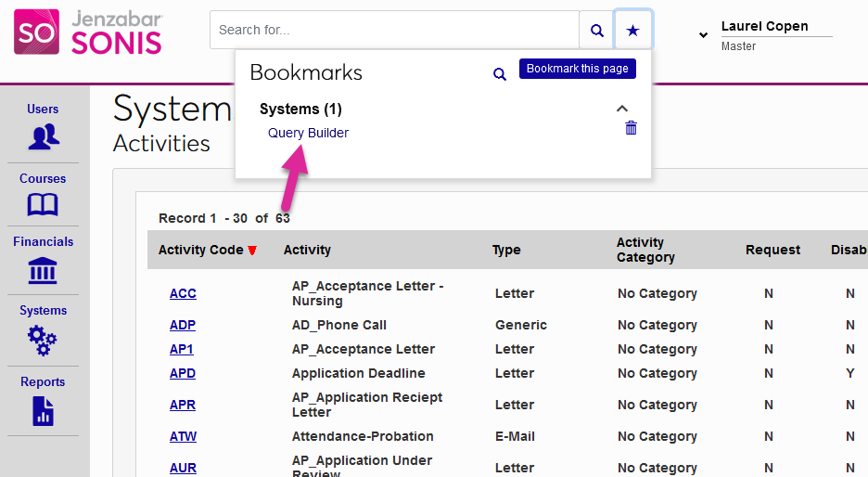The image size is (868, 477).
Task: Click 'AP_Acceptance Letter - Nursing' cell
Action: 367,293
